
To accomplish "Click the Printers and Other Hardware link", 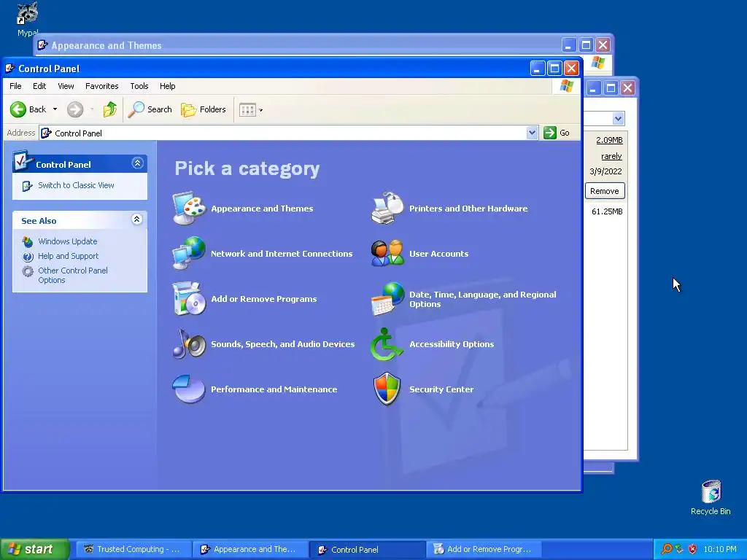I will [468, 209].
